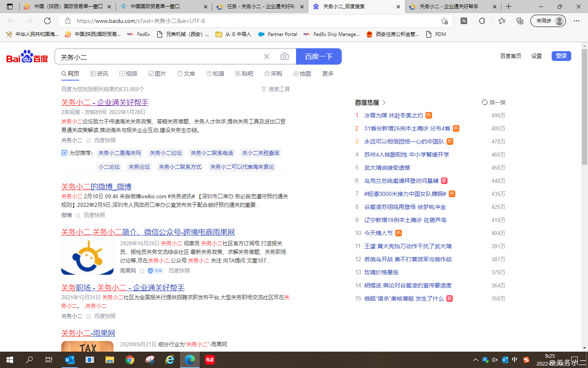Open 百度快照 for the weibo result
The image size is (588, 368).
94,215
